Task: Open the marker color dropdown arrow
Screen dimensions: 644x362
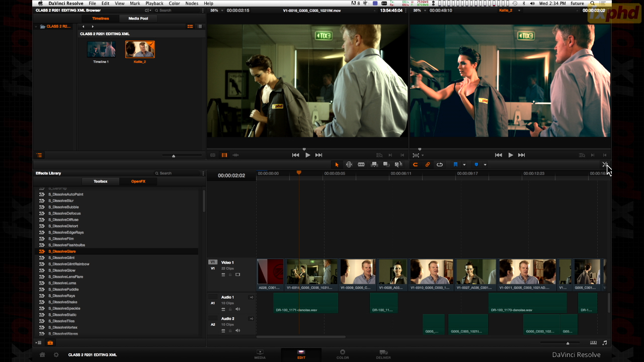Action: [485, 165]
